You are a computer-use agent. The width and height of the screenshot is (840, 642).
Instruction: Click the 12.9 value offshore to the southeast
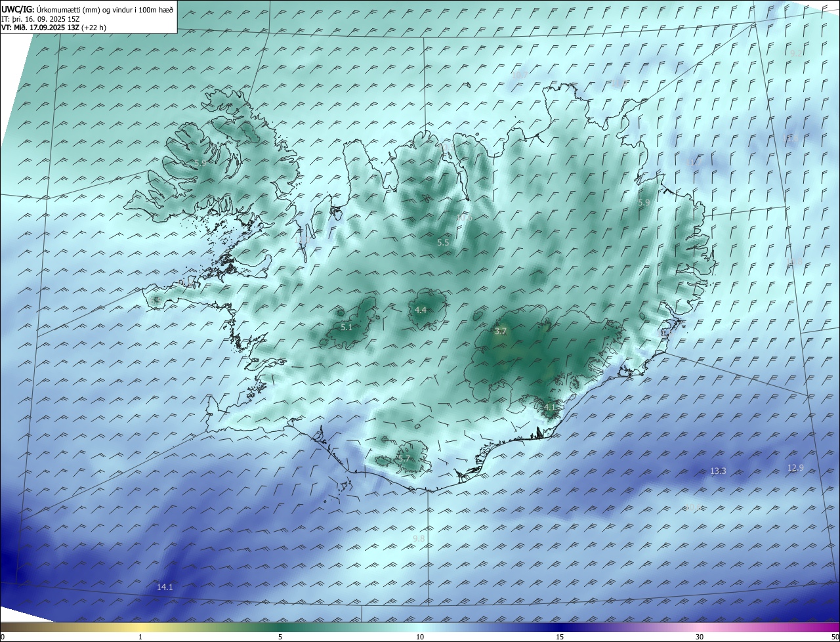[x=795, y=467]
